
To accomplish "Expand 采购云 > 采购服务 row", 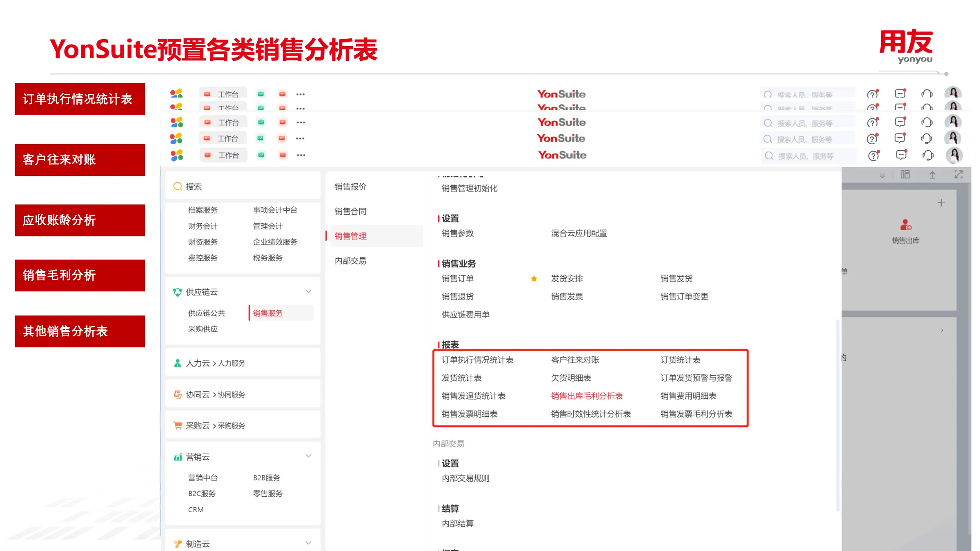I will tap(243, 426).
